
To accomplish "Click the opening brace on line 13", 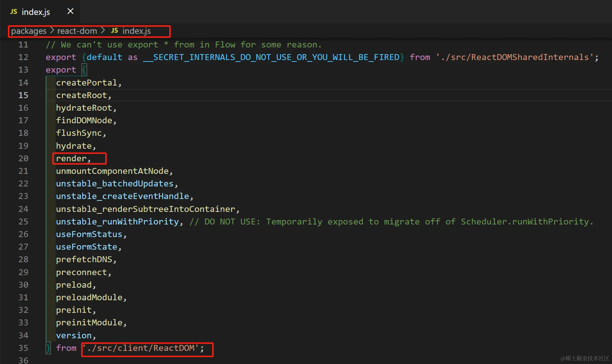I will click(x=84, y=70).
